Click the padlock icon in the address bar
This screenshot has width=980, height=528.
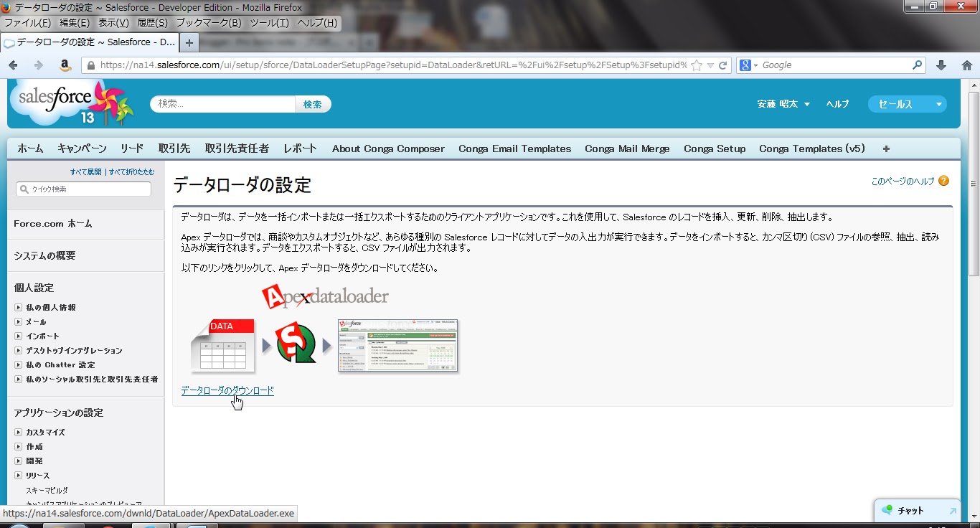tap(91, 65)
